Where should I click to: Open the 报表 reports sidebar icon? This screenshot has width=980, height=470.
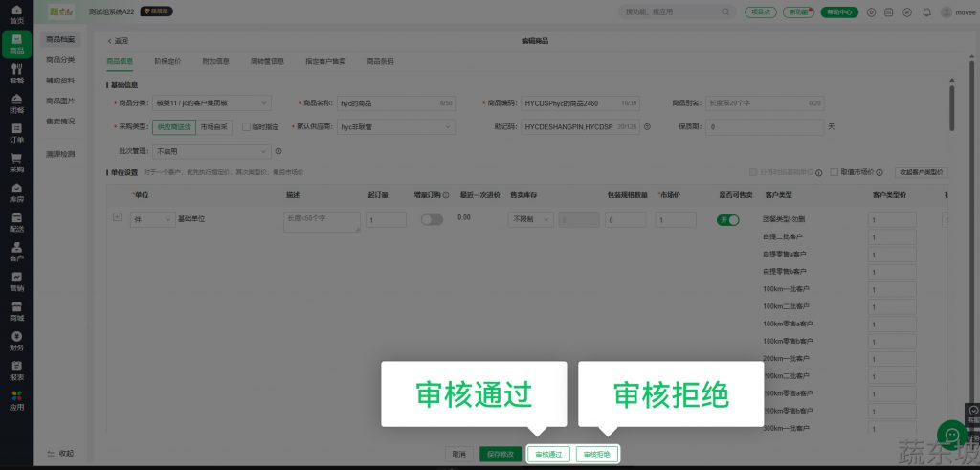click(16, 370)
